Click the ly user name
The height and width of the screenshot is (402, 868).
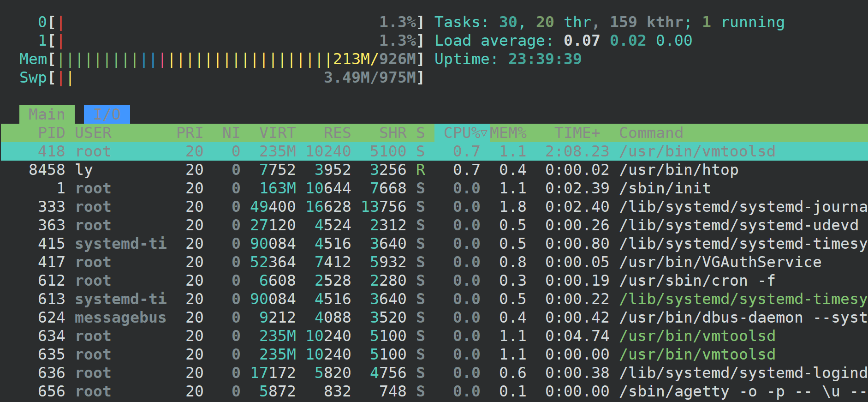[84, 170]
